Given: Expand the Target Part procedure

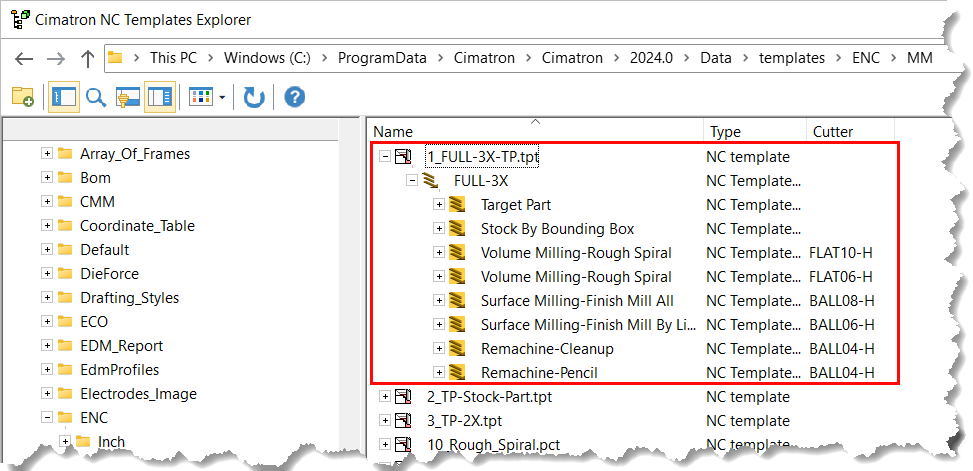Looking at the screenshot, I should click(439, 205).
